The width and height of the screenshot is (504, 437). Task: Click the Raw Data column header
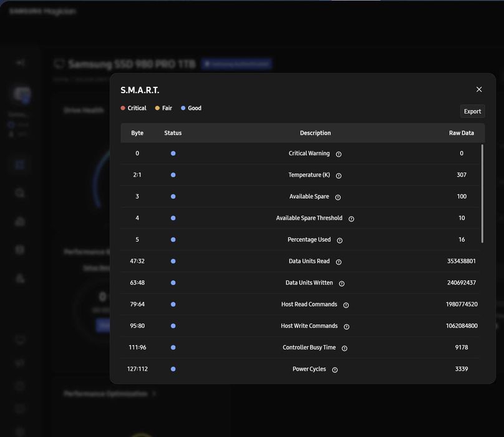461,133
